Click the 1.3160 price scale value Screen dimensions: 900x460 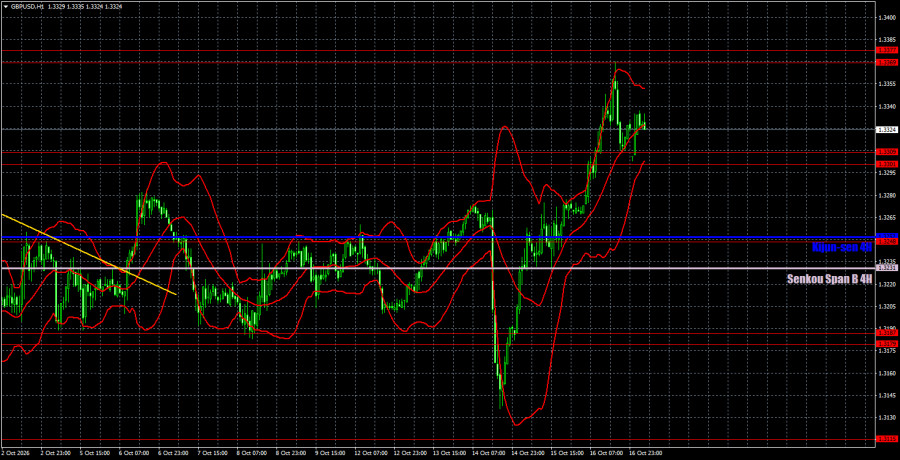click(887, 373)
